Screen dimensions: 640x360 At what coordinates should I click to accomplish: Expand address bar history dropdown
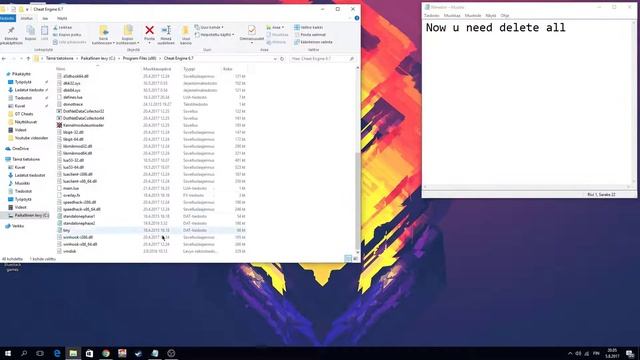tap(275, 59)
